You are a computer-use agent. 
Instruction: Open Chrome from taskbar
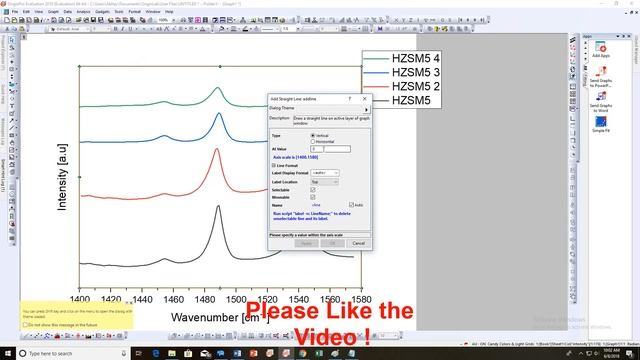click(302, 353)
